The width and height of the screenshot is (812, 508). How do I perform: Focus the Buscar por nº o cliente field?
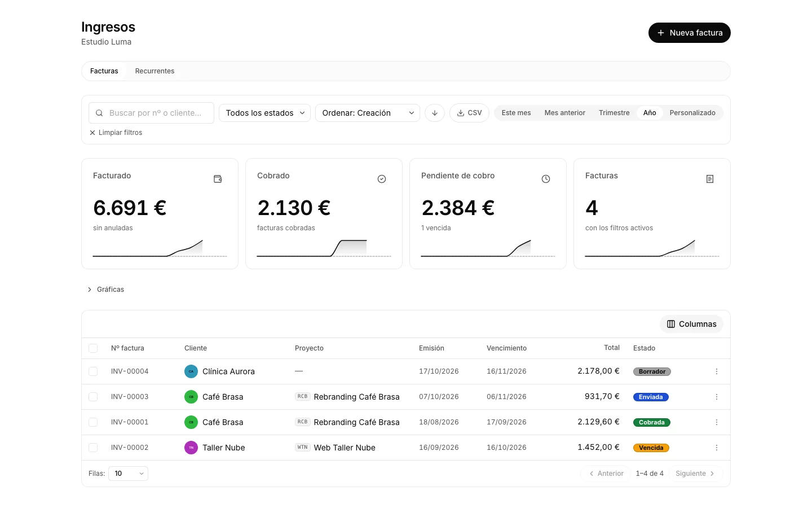click(x=151, y=113)
